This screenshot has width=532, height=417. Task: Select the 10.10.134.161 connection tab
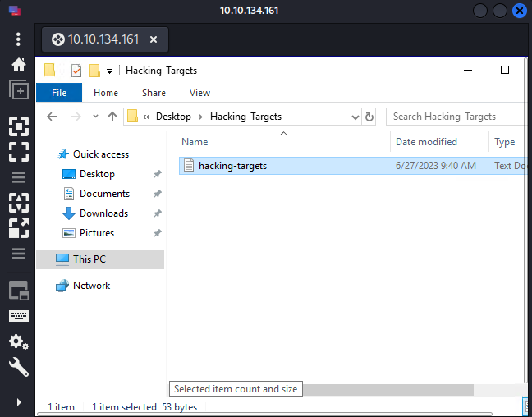coord(105,39)
